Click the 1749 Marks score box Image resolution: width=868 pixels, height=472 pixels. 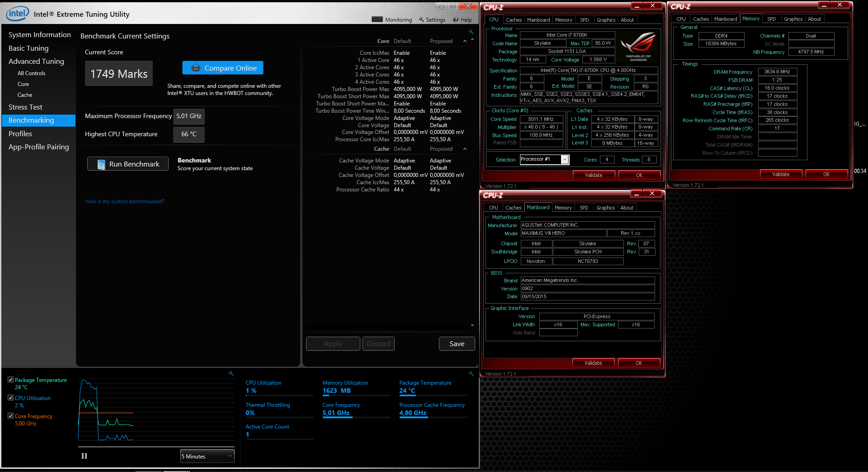pyautogui.click(x=119, y=73)
